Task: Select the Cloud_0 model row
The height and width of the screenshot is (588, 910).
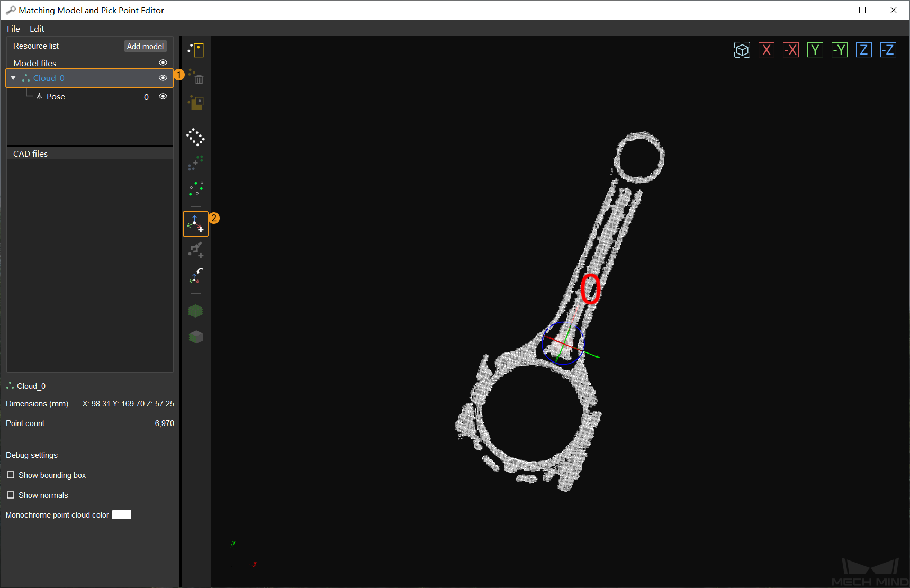Action: pos(89,78)
